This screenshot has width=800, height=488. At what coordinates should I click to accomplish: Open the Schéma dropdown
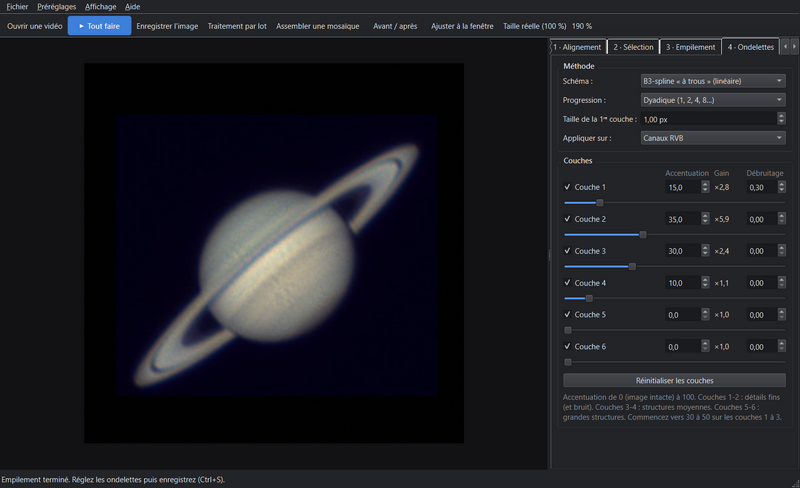tap(713, 81)
